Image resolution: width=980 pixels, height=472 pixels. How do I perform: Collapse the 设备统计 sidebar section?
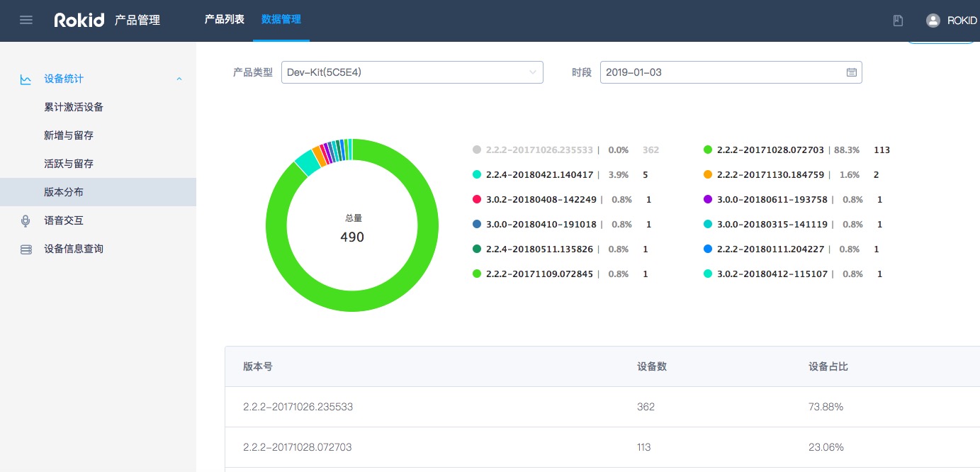[179, 79]
